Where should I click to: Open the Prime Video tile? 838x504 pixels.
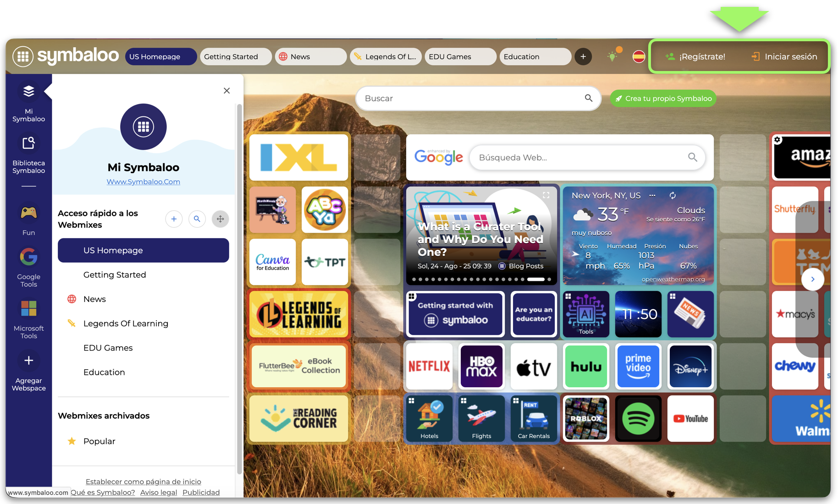[639, 367]
